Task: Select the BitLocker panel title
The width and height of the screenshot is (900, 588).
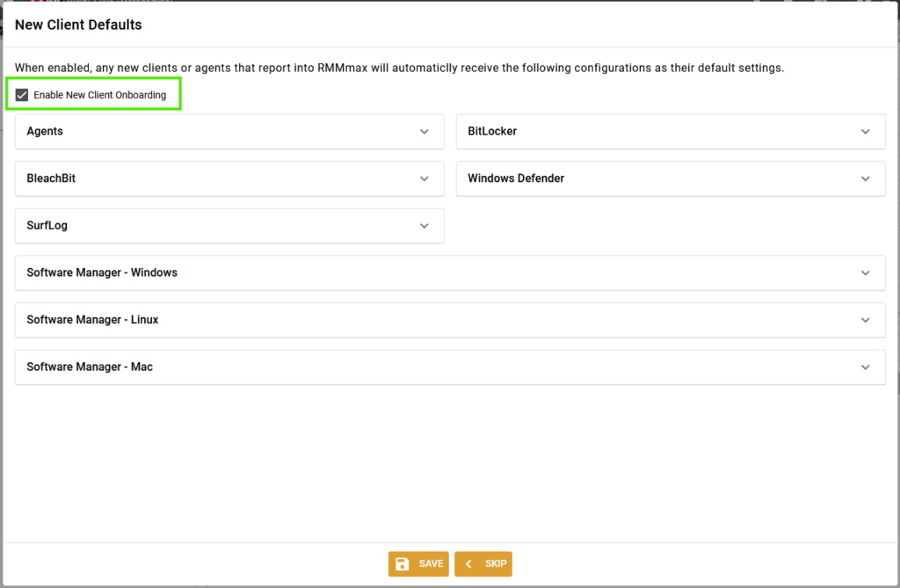Action: [x=492, y=131]
